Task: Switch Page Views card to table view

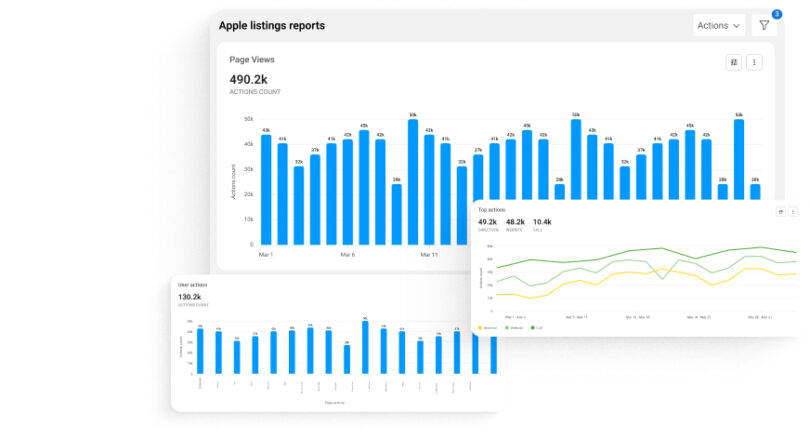Action: coord(734,62)
